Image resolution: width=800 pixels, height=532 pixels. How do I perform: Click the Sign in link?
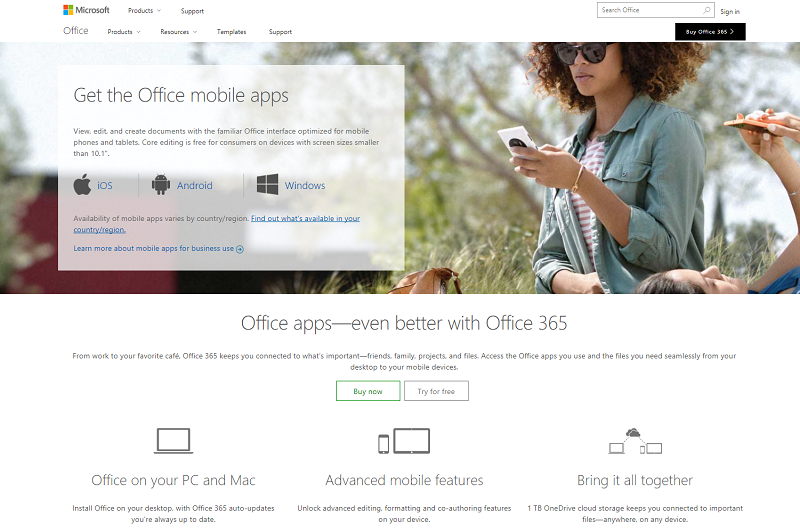tap(730, 11)
